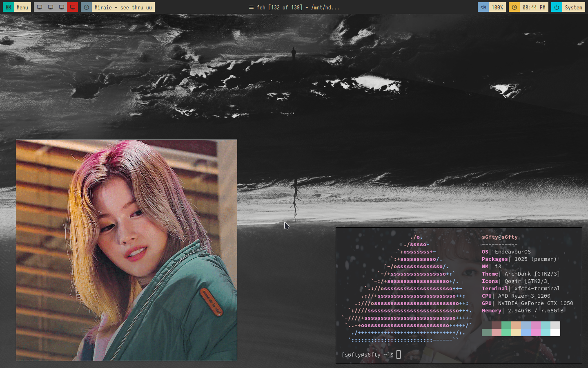Click the pure white swatch in neofetch palette

click(555, 332)
